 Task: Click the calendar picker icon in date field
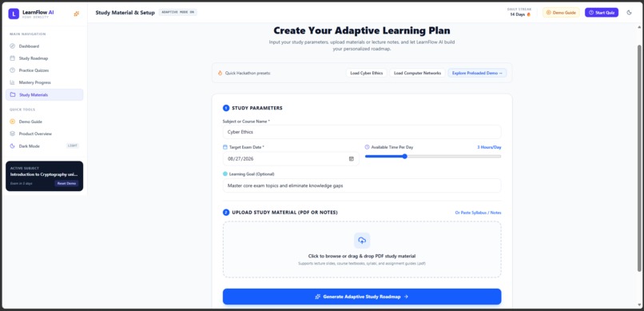(351, 158)
